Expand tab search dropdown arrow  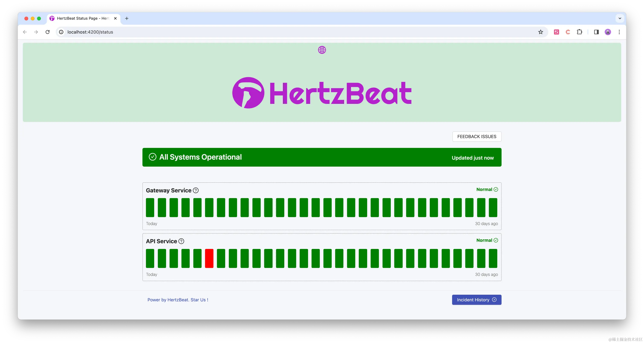(x=620, y=18)
